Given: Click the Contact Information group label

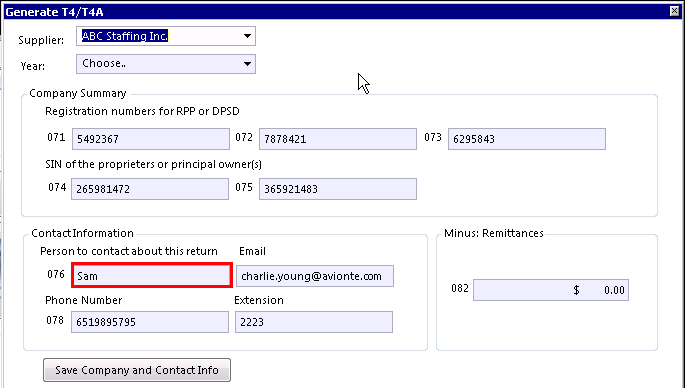Looking at the screenshot, I should point(82,233).
